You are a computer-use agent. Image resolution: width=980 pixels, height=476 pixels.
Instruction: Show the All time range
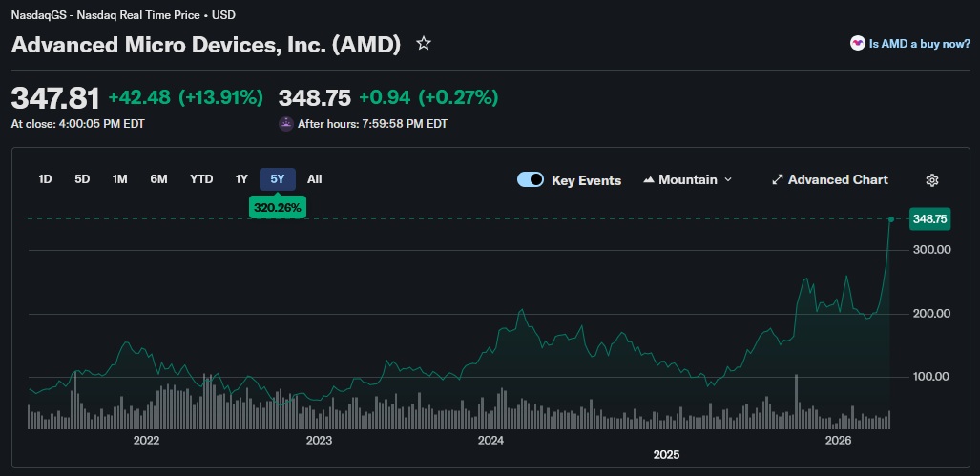point(315,178)
